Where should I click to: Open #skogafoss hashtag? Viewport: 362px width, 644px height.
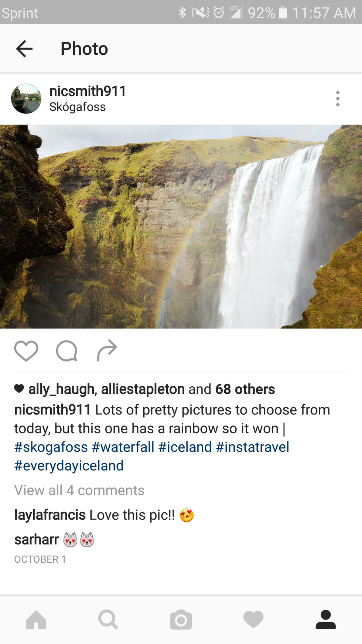(x=51, y=447)
